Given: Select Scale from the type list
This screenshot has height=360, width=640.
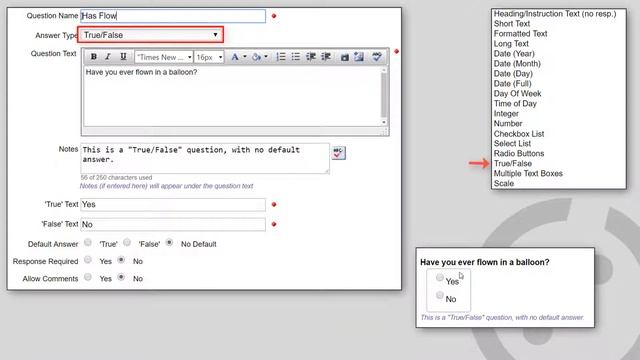Looking at the screenshot, I should coord(504,183).
